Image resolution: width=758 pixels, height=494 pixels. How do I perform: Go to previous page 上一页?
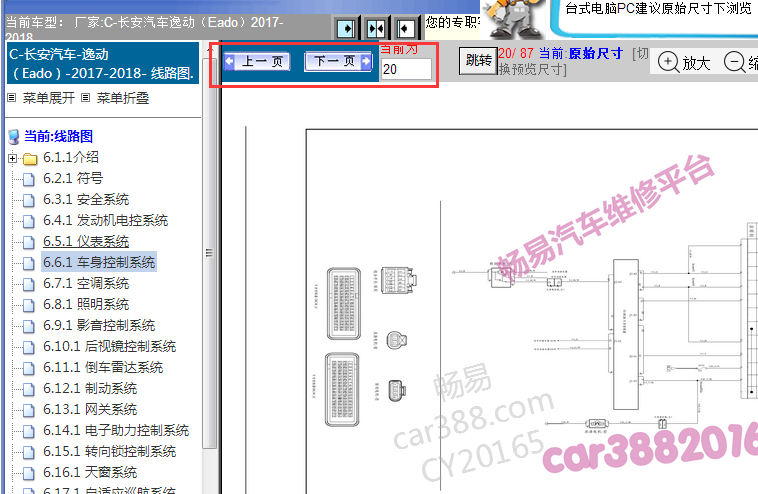tap(257, 61)
